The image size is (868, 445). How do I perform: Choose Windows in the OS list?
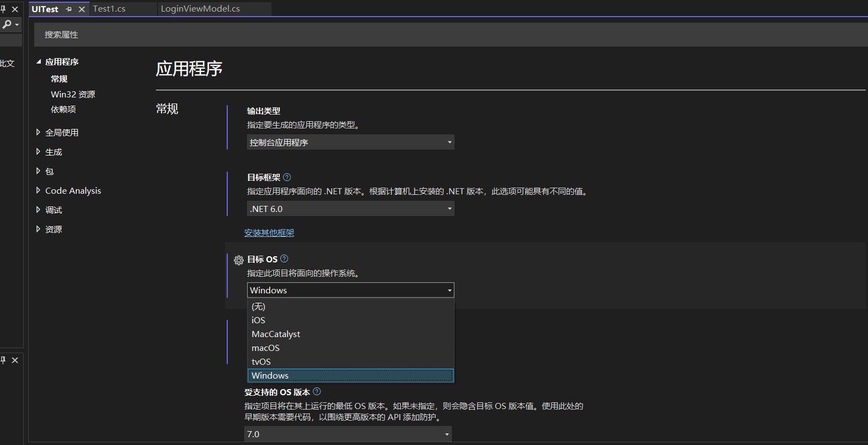[x=351, y=375]
